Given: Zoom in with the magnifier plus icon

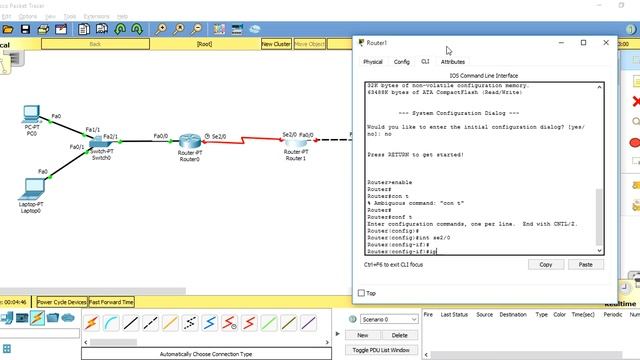Looking at the screenshot, I should [x=160, y=29].
